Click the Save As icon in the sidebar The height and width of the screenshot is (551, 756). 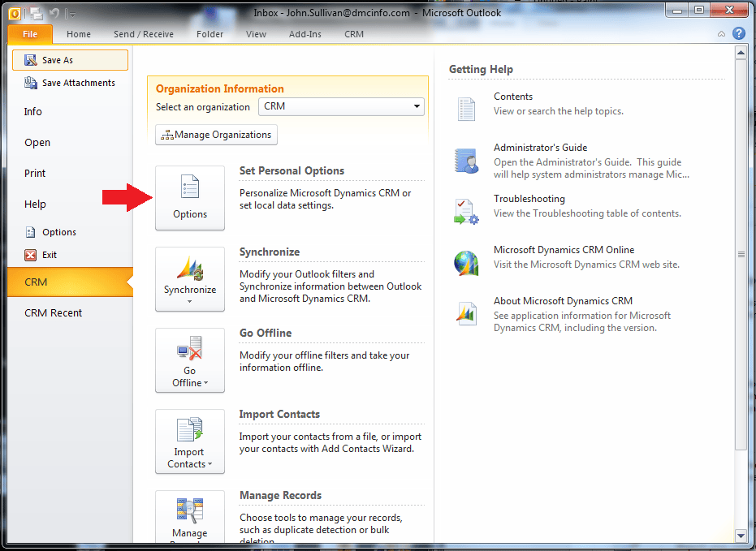click(x=30, y=60)
